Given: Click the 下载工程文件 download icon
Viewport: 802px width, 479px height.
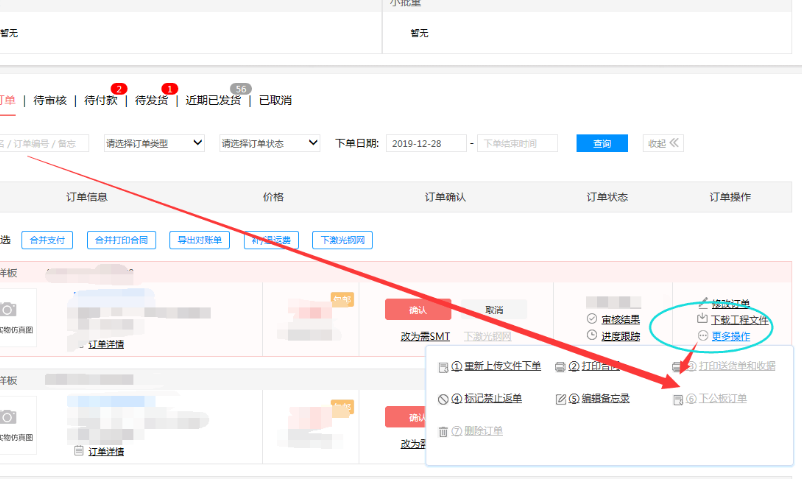Looking at the screenshot, I should (703, 320).
